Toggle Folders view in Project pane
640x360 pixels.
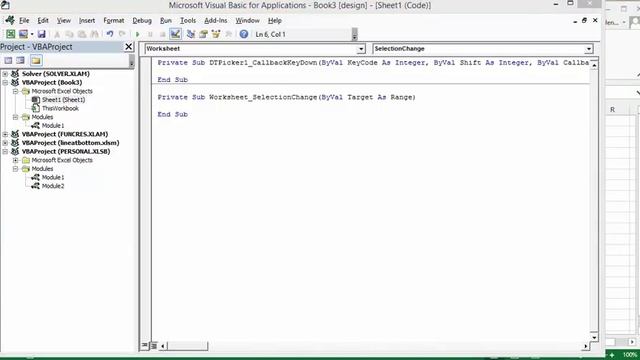click(36, 61)
